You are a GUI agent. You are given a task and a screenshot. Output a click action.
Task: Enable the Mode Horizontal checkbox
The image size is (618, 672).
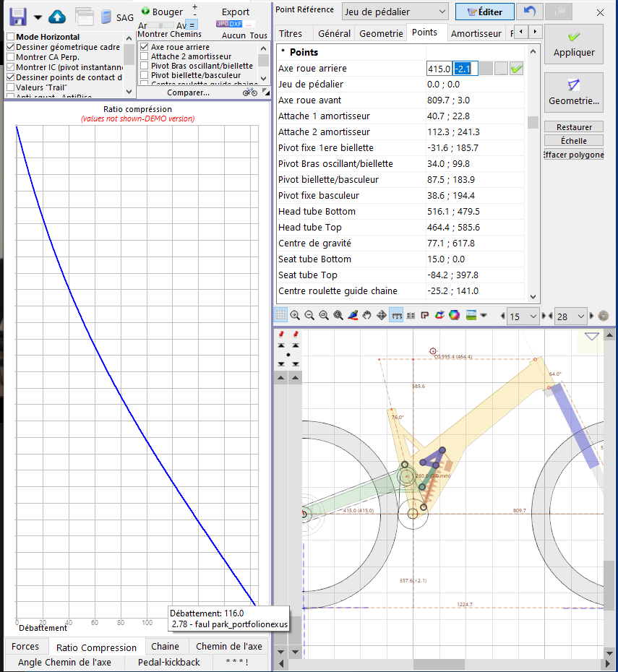tap(11, 37)
